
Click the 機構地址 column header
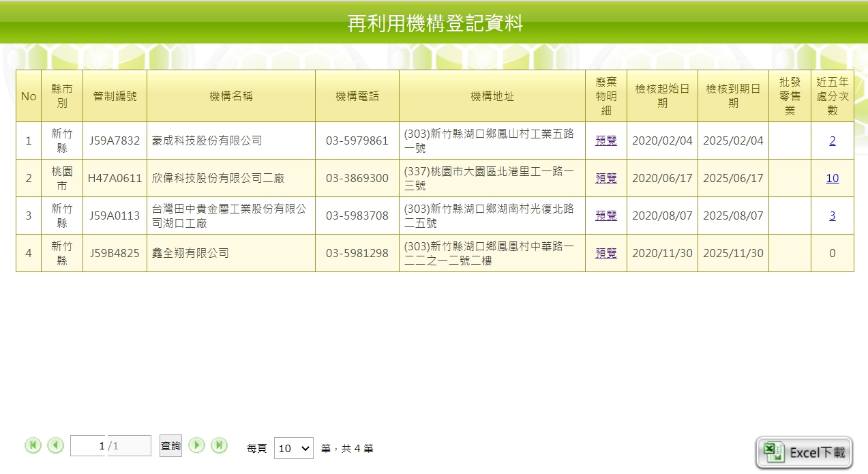[492, 96]
